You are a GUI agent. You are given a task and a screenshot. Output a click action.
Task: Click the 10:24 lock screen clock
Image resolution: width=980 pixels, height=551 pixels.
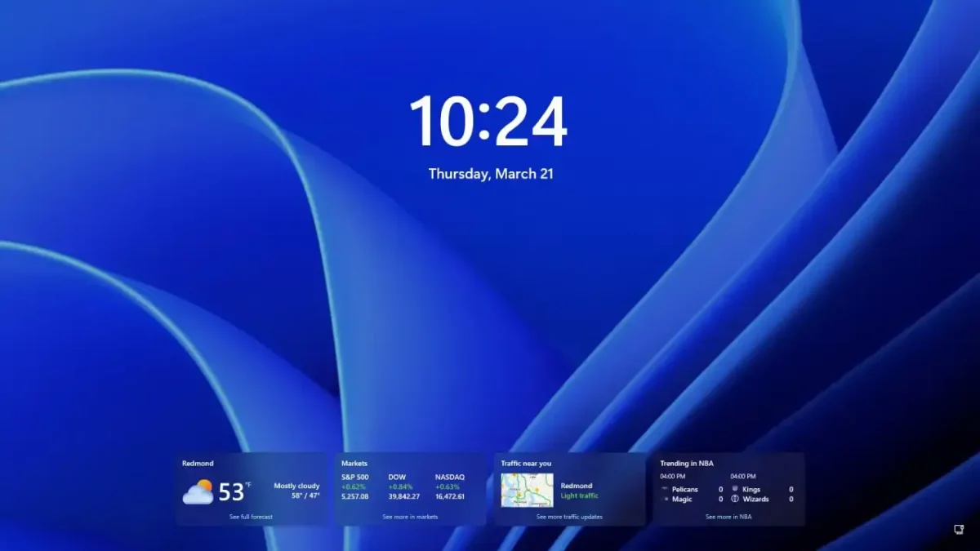click(488, 122)
